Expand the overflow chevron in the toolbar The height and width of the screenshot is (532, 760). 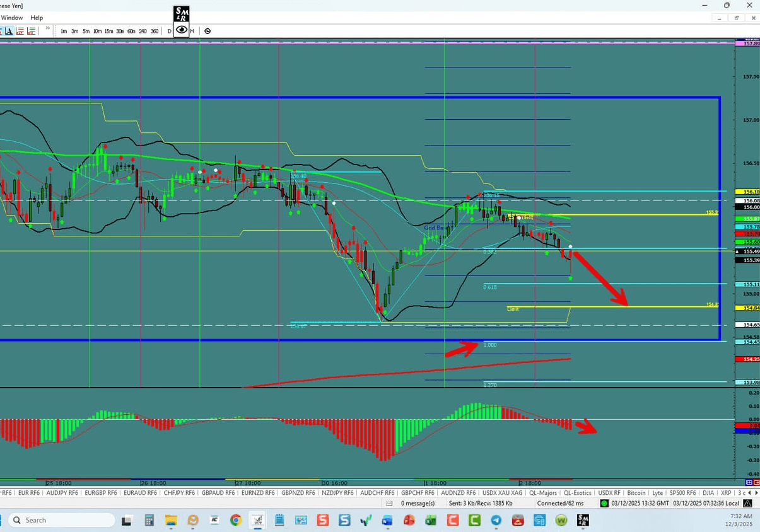(47, 28)
